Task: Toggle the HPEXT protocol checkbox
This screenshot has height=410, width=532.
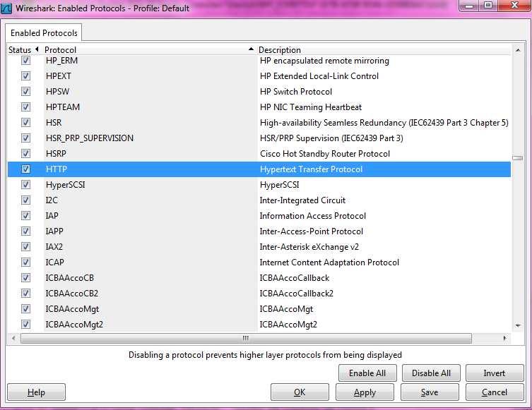Action: tap(25, 76)
